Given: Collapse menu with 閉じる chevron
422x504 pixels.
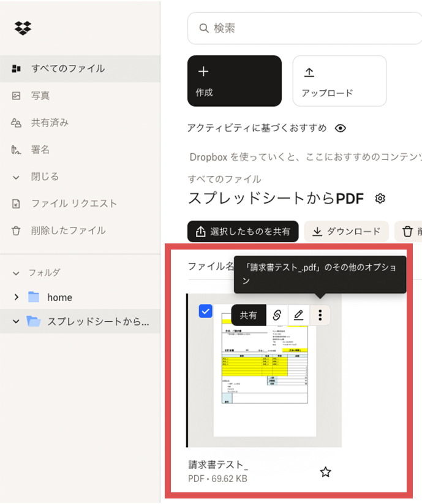Looking at the screenshot, I should (x=16, y=177).
